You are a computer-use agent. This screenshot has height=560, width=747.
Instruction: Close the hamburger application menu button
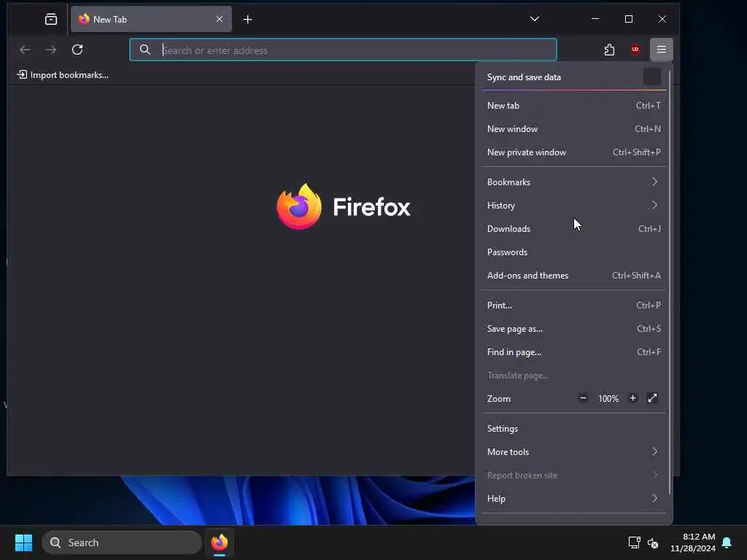tap(661, 50)
